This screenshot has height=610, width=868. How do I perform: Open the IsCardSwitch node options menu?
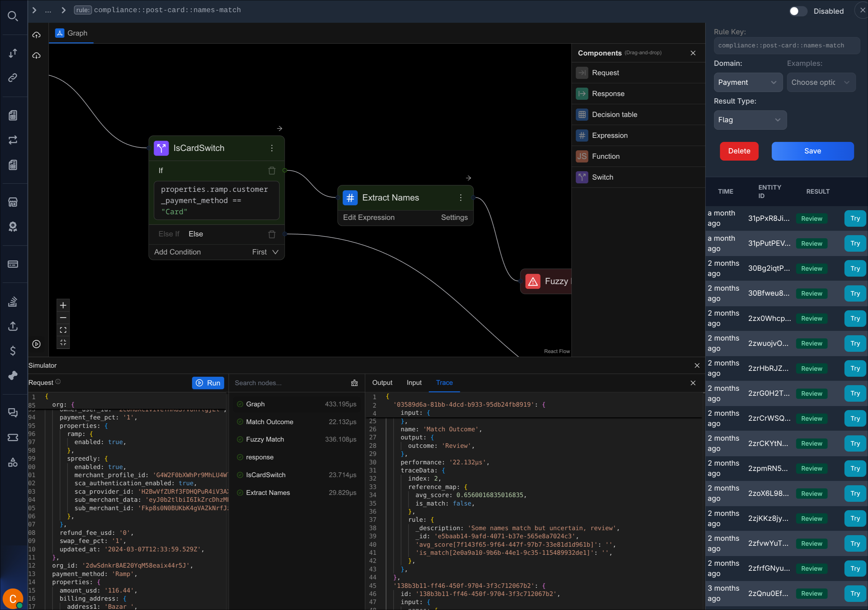(x=271, y=148)
